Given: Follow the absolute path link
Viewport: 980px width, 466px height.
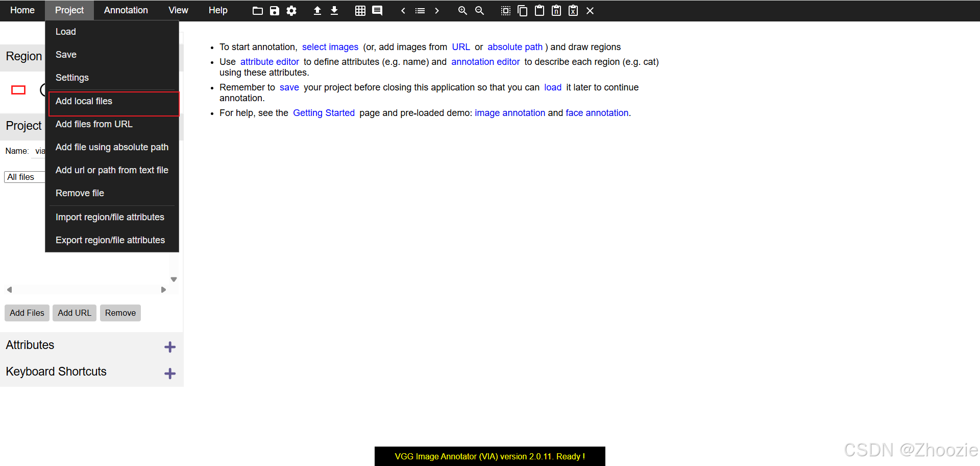Looking at the screenshot, I should pos(515,47).
